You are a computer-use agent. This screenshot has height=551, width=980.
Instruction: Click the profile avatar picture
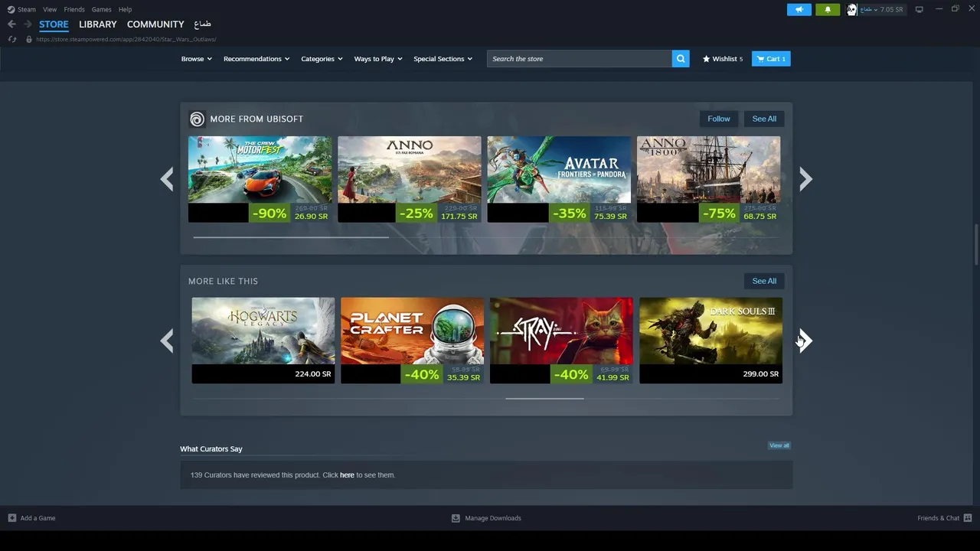point(851,9)
